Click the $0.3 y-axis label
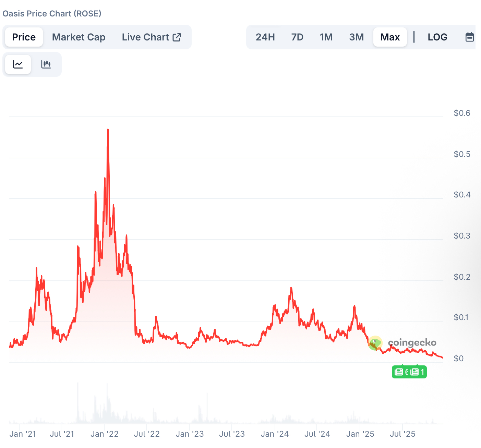 click(462, 236)
